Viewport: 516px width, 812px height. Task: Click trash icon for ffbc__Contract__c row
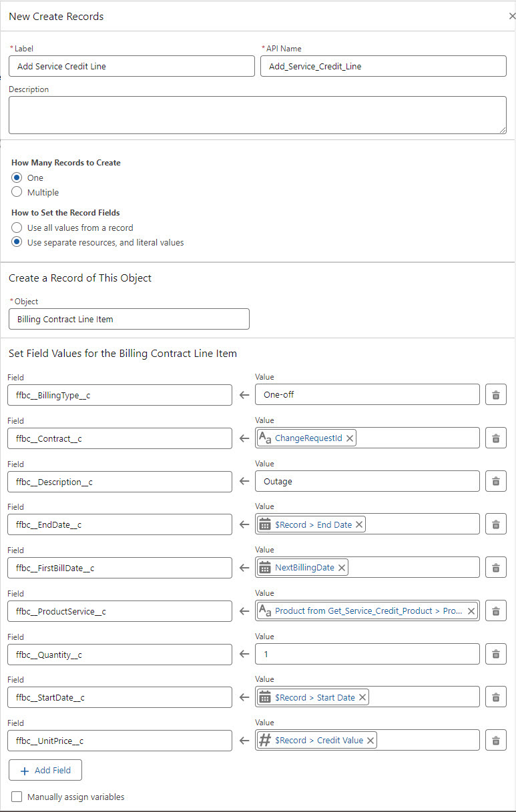pyautogui.click(x=495, y=438)
